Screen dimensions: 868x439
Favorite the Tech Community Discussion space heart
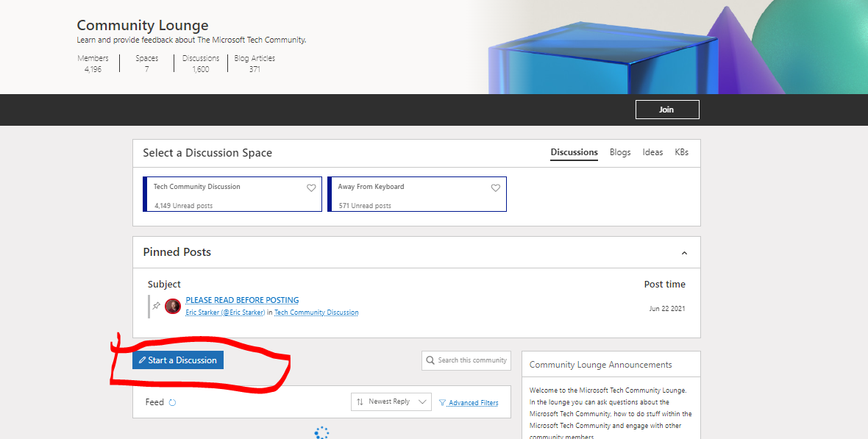[311, 188]
